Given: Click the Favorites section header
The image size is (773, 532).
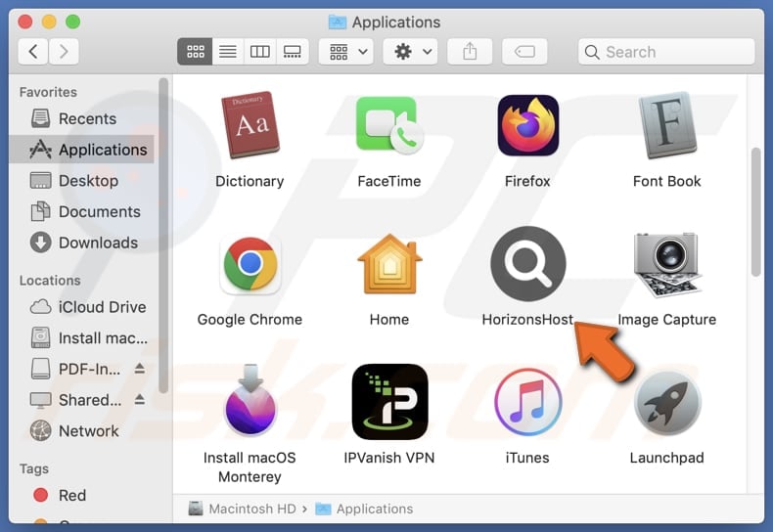Looking at the screenshot, I should (x=48, y=92).
